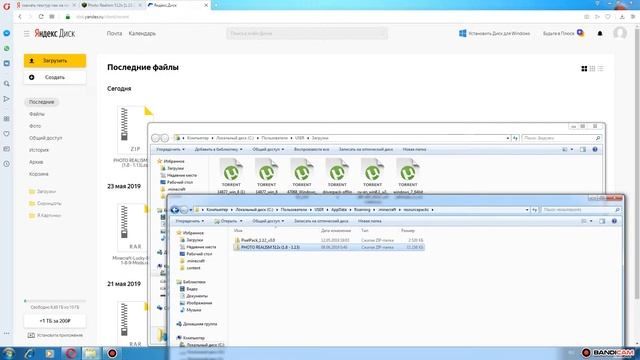Open Архив in Yandex Disk sidebar
640x360 pixels.
coord(36,162)
